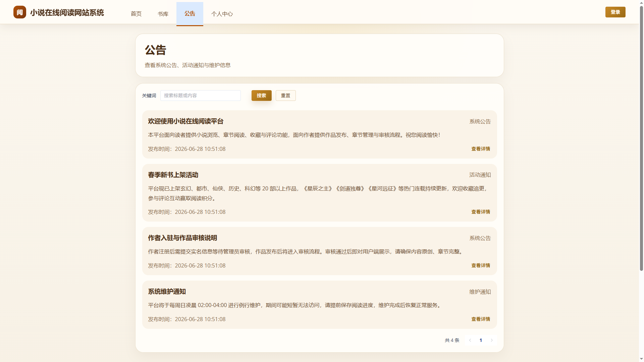Select page 1 in pagination

pyautogui.click(x=481, y=340)
